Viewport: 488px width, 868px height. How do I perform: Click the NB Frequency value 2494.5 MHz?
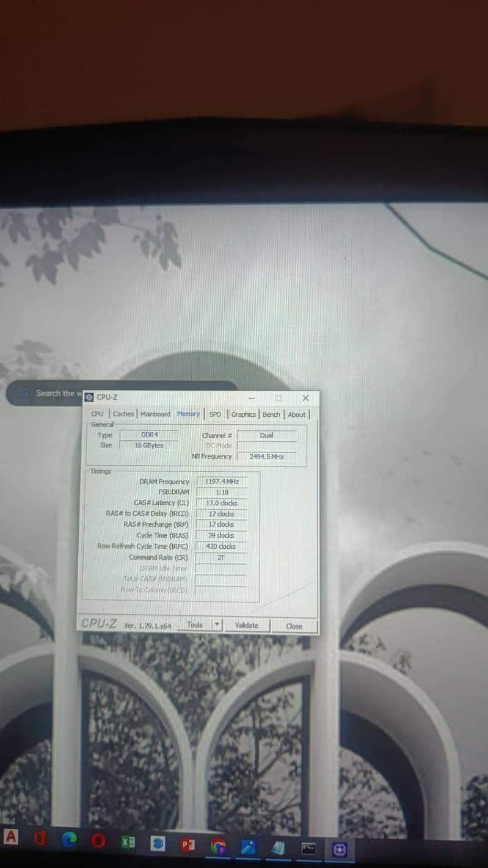pos(267,457)
